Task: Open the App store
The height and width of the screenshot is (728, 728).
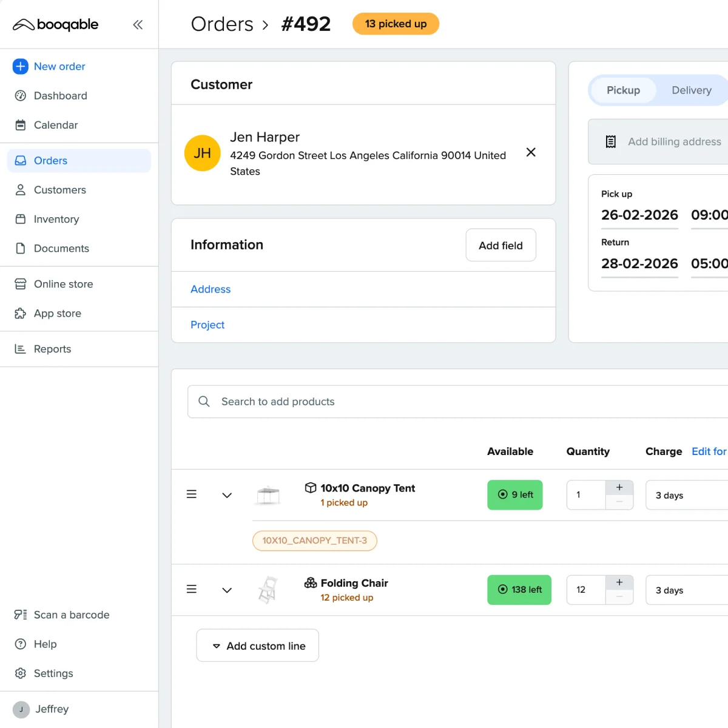Action: 57,313
